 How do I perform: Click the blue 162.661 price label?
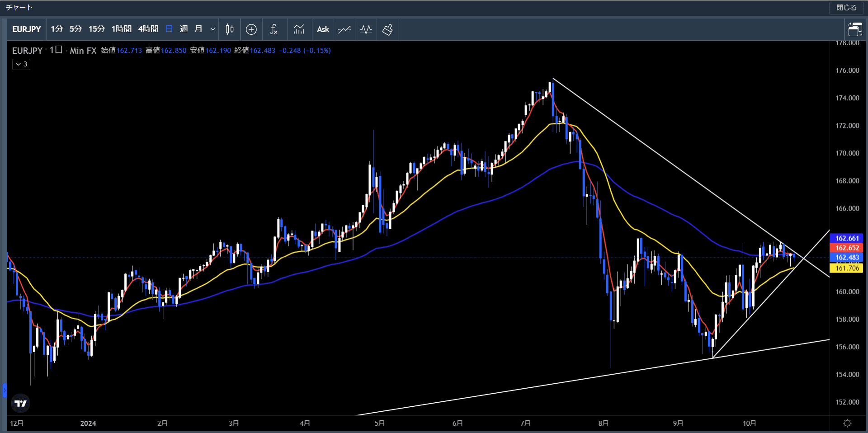pyautogui.click(x=847, y=238)
